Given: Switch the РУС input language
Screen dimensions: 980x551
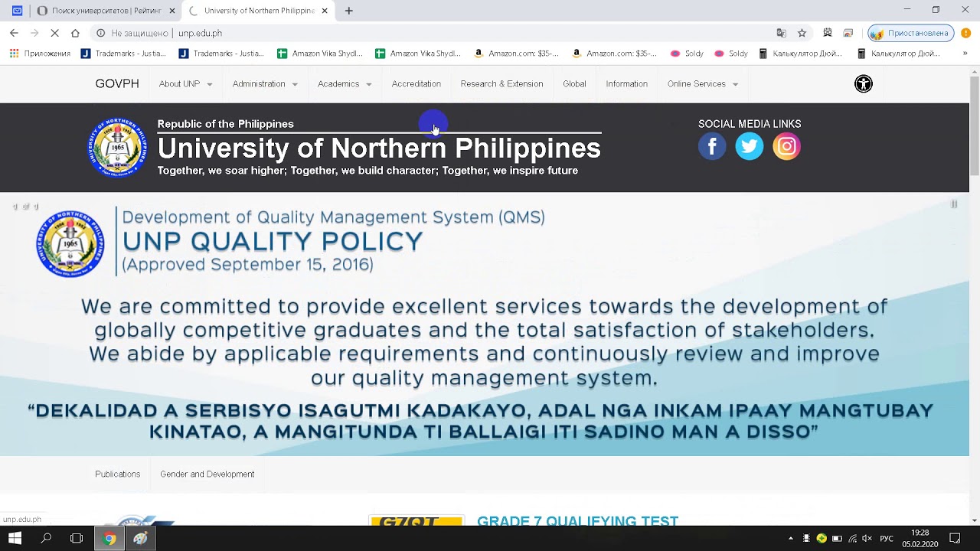Looking at the screenshot, I should tap(887, 539).
